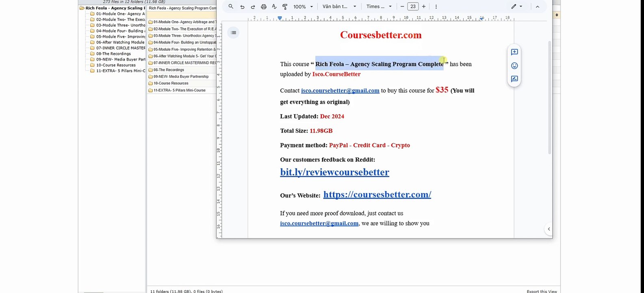Select "06-After Watching Module" in the folder tree
Viewport: 644px width, 293px height.
tap(118, 42)
